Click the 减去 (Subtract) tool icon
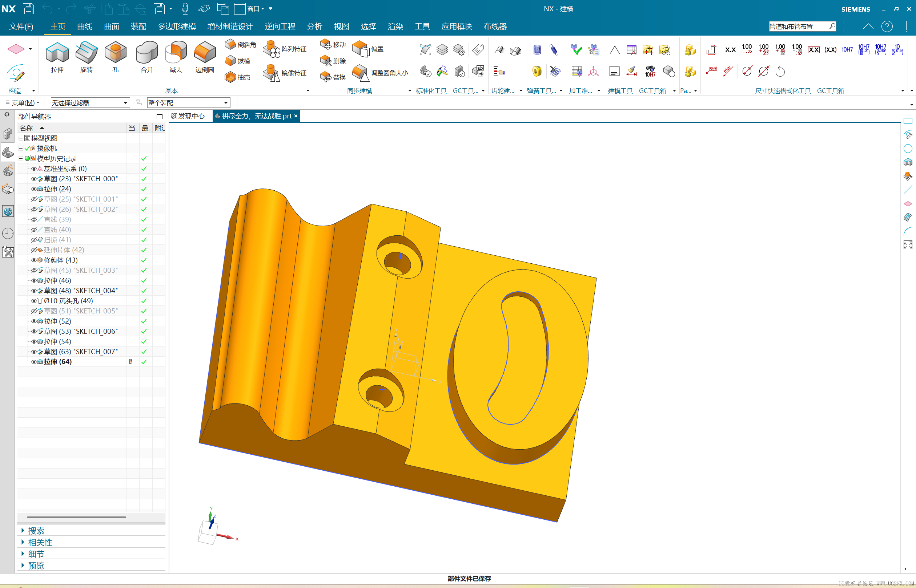 [176, 52]
